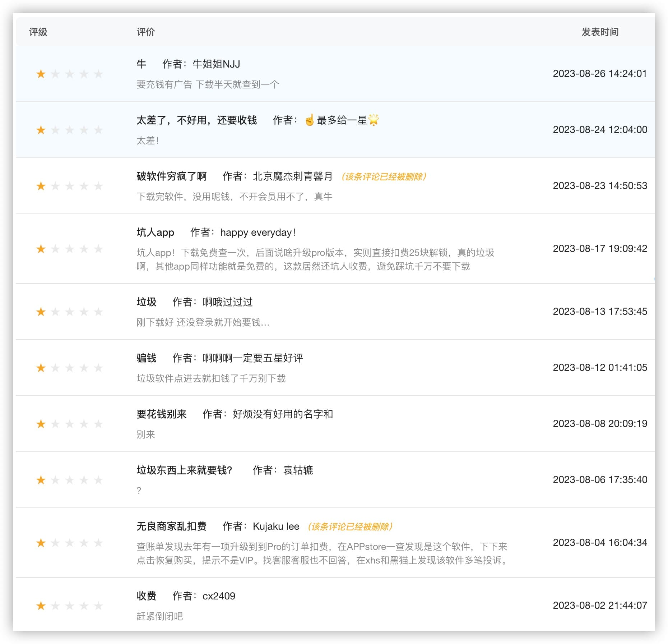Click review text 赶紧倒闭吧
668x644 pixels.
[x=160, y=616]
